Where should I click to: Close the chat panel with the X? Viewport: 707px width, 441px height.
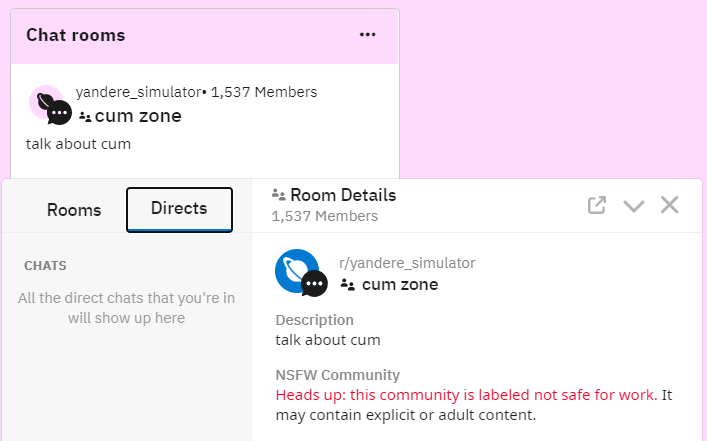[670, 205]
